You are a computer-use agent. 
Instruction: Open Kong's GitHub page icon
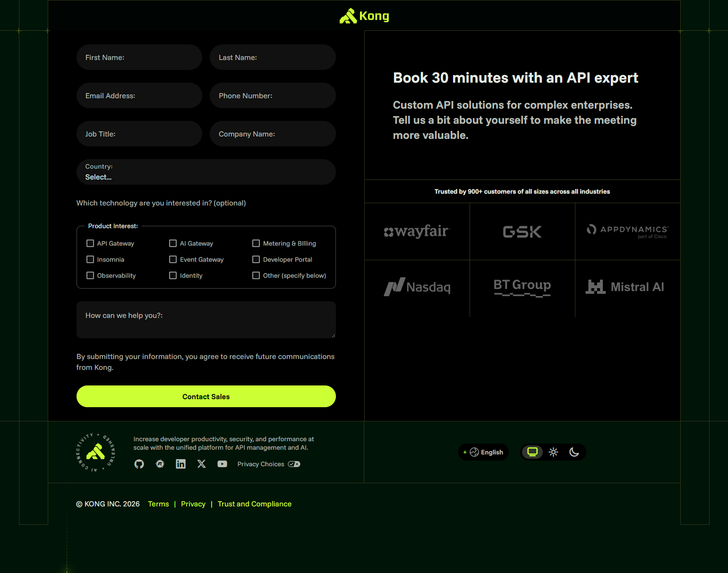click(139, 464)
